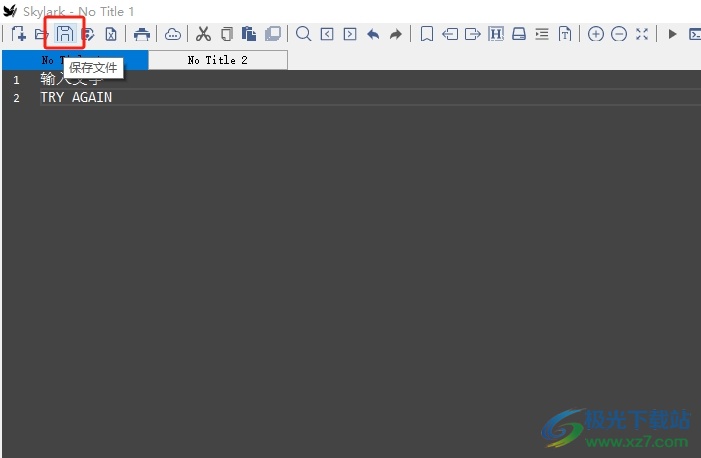Click the indent lines toolbar icon
This screenshot has height=458, width=701.
coord(542,34)
